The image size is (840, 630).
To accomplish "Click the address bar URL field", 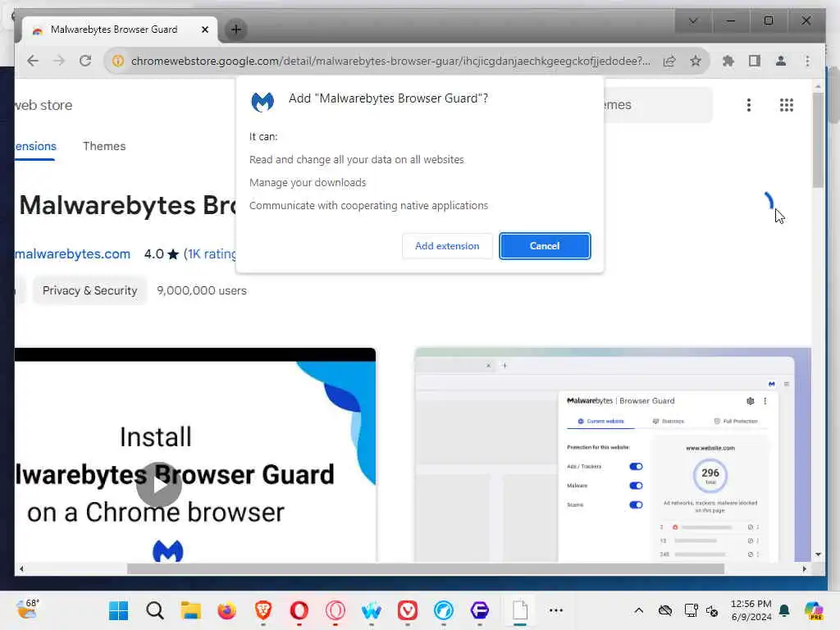I will (390, 61).
